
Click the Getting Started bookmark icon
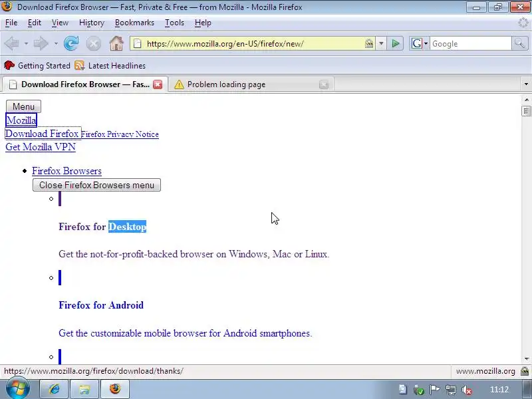tap(9, 65)
